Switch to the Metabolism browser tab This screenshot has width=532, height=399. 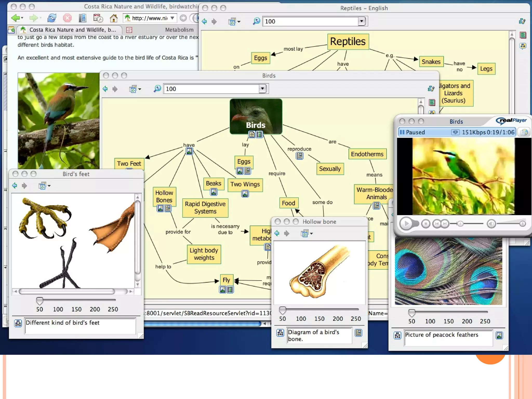(x=179, y=30)
